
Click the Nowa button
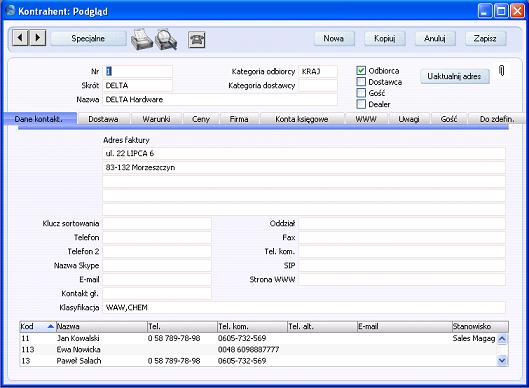334,38
